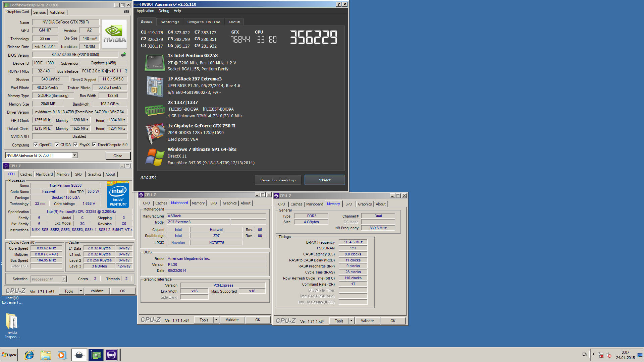Image resolution: width=644 pixels, height=362 pixels.
Task: Show hidden tray icons
Action: [x=593, y=355]
